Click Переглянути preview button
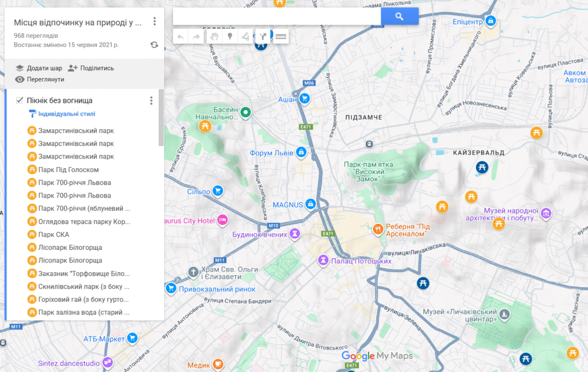 (40, 79)
